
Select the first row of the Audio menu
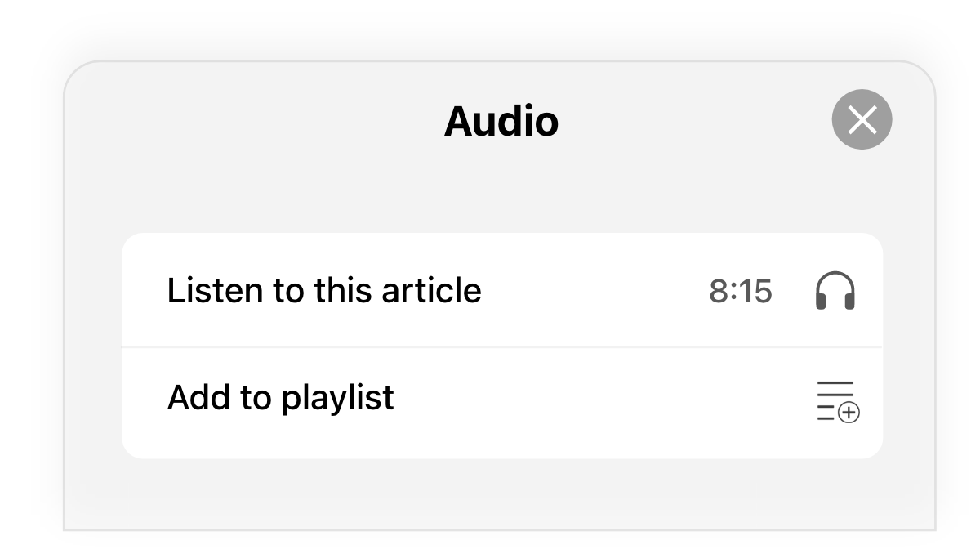[x=502, y=290]
